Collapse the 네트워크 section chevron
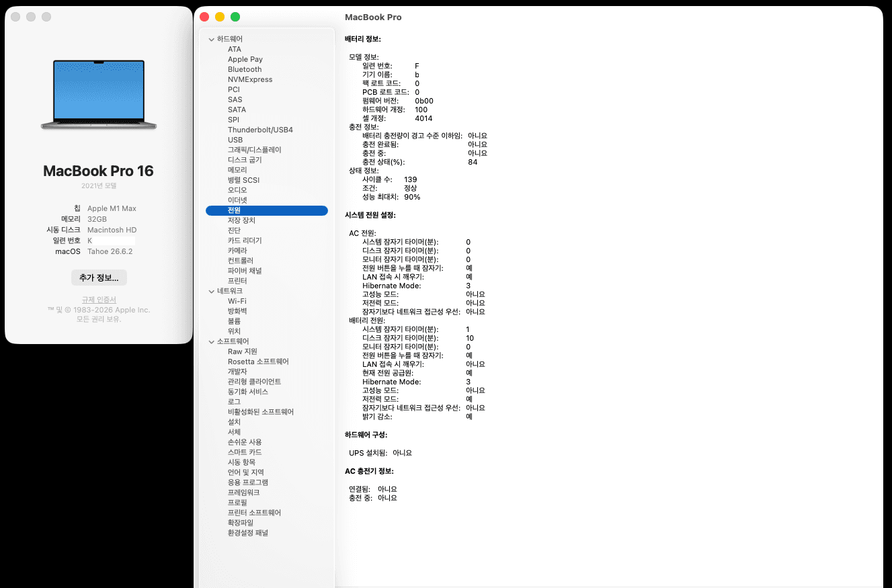 [x=212, y=292]
